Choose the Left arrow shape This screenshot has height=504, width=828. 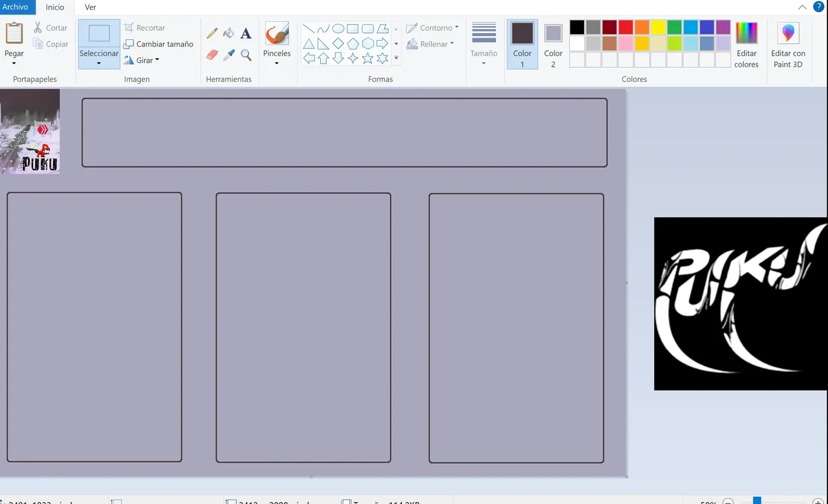[x=309, y=58]
